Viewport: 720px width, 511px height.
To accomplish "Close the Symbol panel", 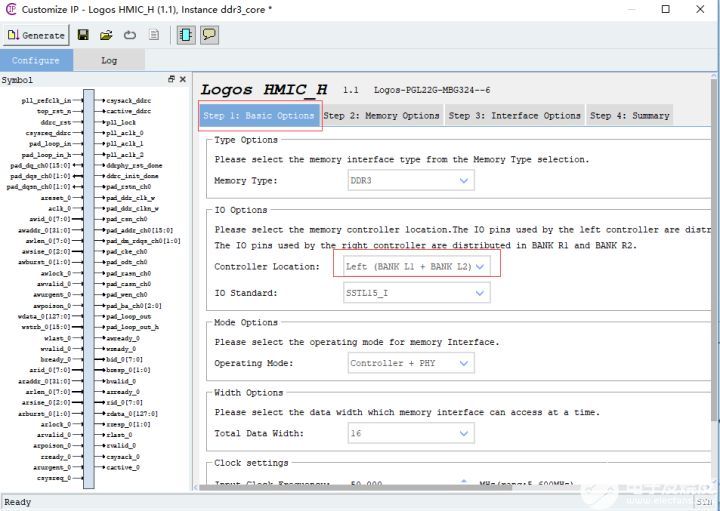I will pos(183,79).
